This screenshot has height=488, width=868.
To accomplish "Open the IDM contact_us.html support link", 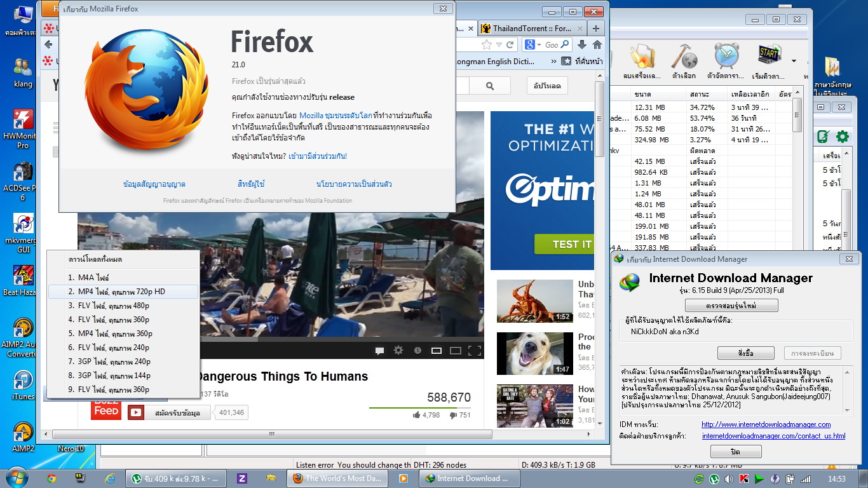I will pos(773,436).
